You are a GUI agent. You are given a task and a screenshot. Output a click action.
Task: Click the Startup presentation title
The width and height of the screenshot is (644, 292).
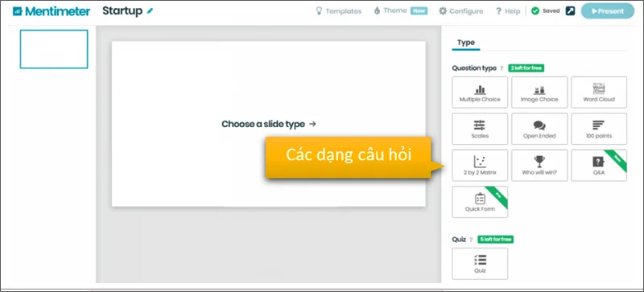click(x=123, y=10)
